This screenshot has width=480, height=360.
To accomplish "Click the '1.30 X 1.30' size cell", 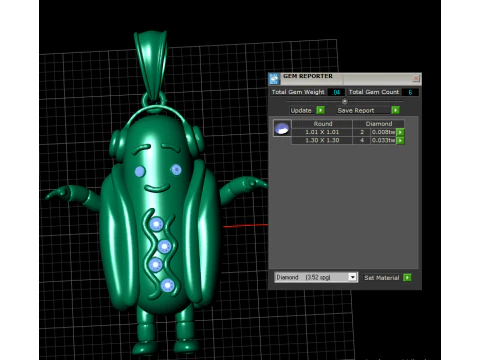I will [322, 140].
